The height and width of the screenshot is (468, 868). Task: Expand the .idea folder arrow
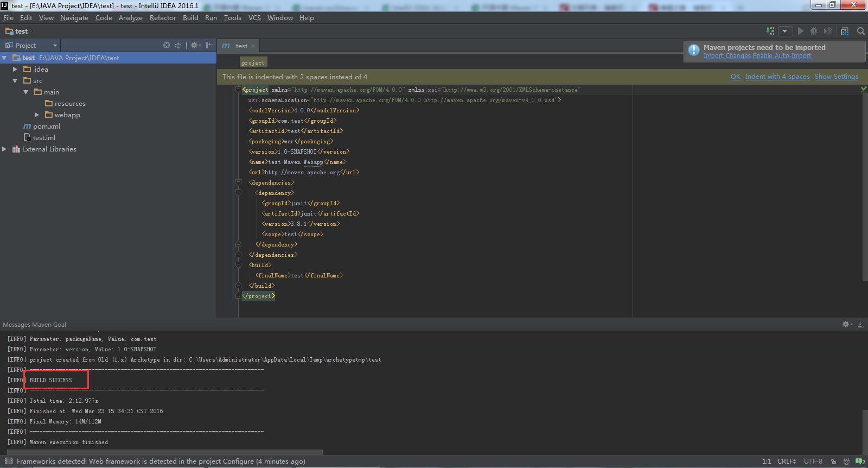click(15, 69)
